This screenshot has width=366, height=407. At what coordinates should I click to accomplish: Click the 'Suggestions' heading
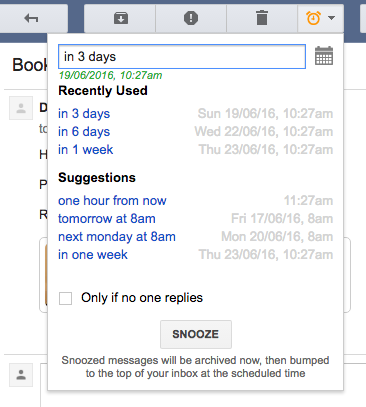pos(97,178)
